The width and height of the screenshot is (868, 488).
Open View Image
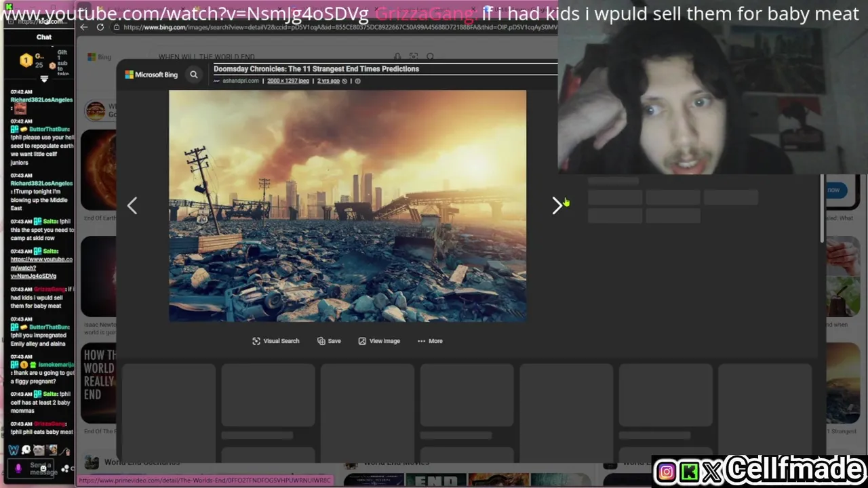coord(379,341)
